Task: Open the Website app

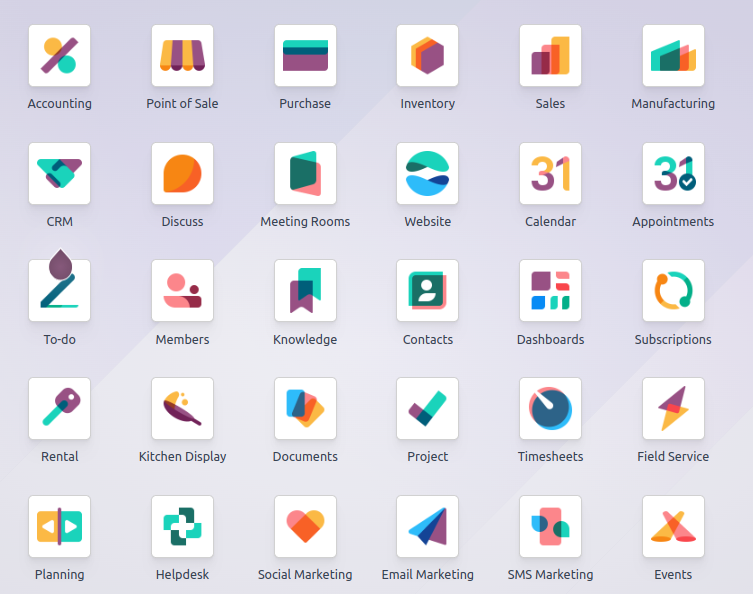Action: coord(427,174)
